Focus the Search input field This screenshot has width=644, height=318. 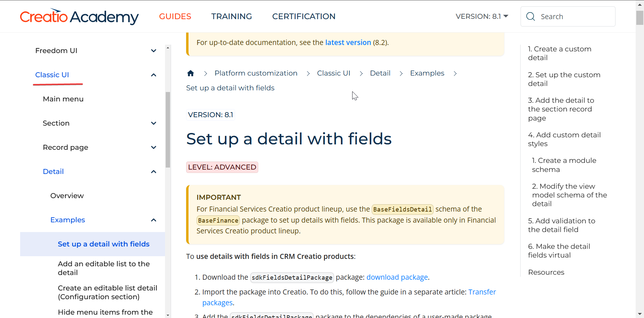568,16
